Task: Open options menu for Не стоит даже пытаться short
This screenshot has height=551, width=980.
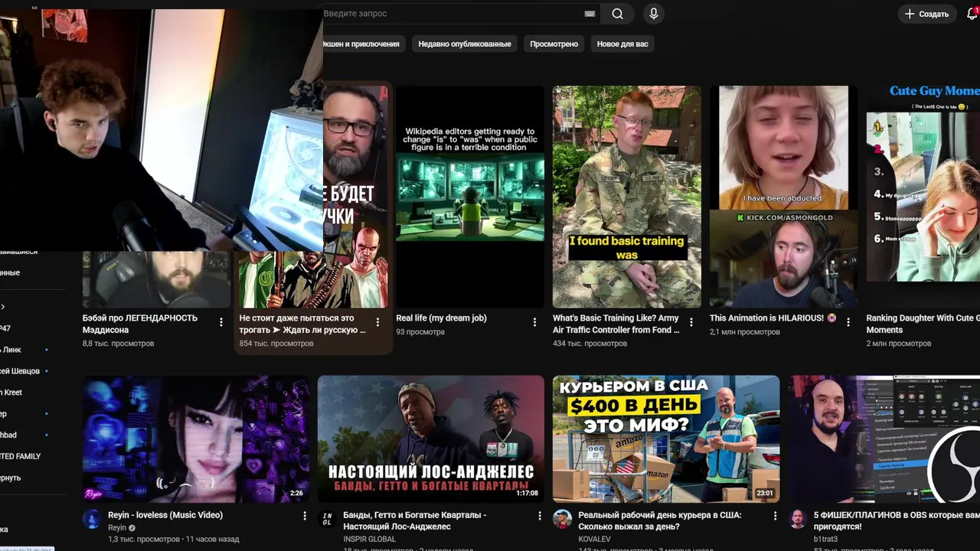Action: [x=377, y=322]
